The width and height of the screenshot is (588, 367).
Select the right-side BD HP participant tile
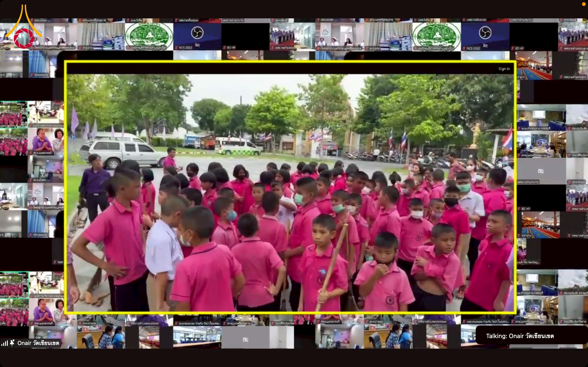click(x=541, y=198)
